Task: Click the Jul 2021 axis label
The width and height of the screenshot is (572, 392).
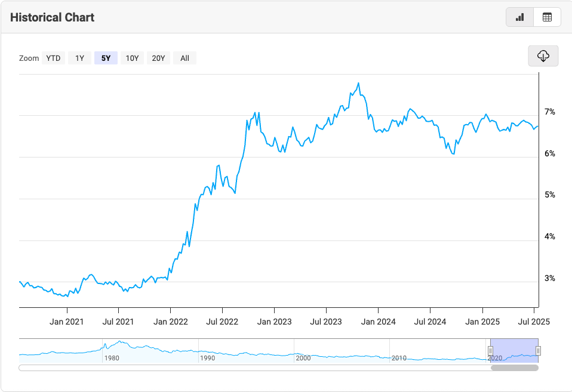Action: [x=118, y=322]
